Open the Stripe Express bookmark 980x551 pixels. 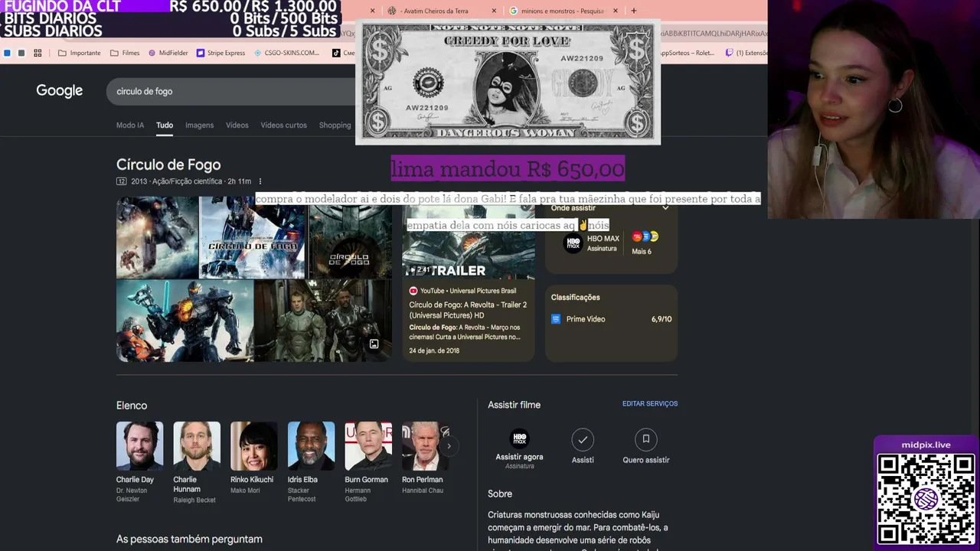pos(220,53)
